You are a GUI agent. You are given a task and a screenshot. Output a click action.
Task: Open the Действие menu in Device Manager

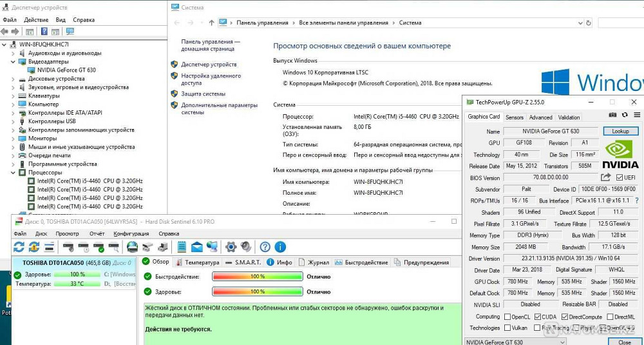tap(36, 20)
